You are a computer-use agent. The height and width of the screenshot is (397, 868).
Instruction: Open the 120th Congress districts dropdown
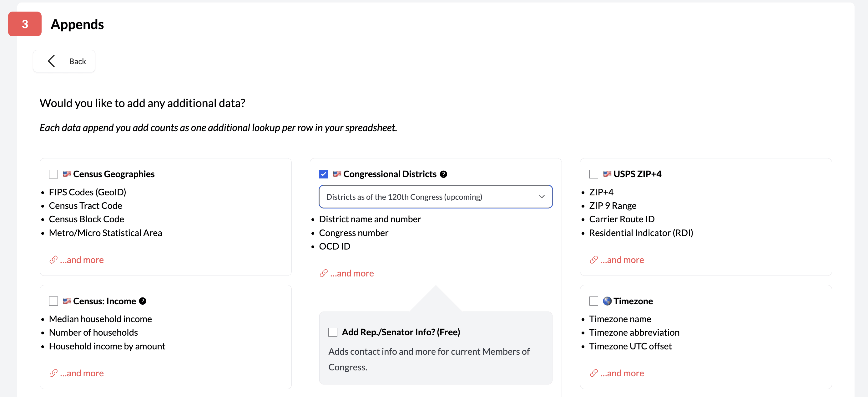pyautogui.click(x=435, y=197)
